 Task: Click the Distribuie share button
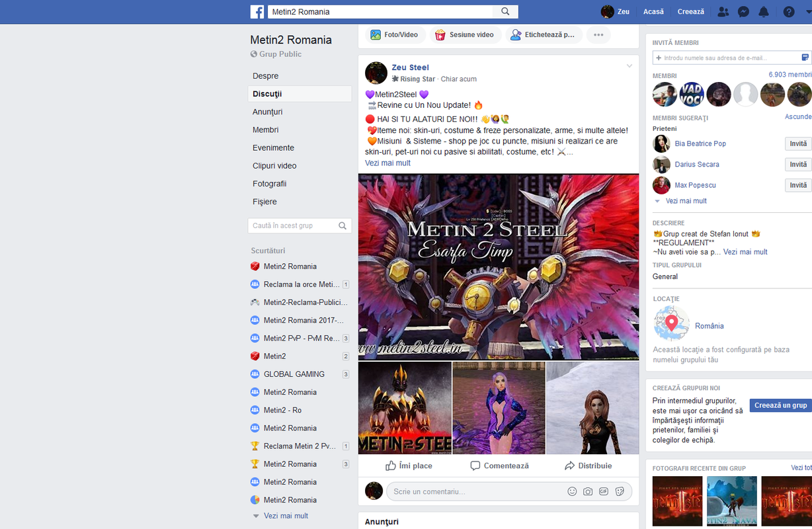pyautogui.click(x=588, y=466)
